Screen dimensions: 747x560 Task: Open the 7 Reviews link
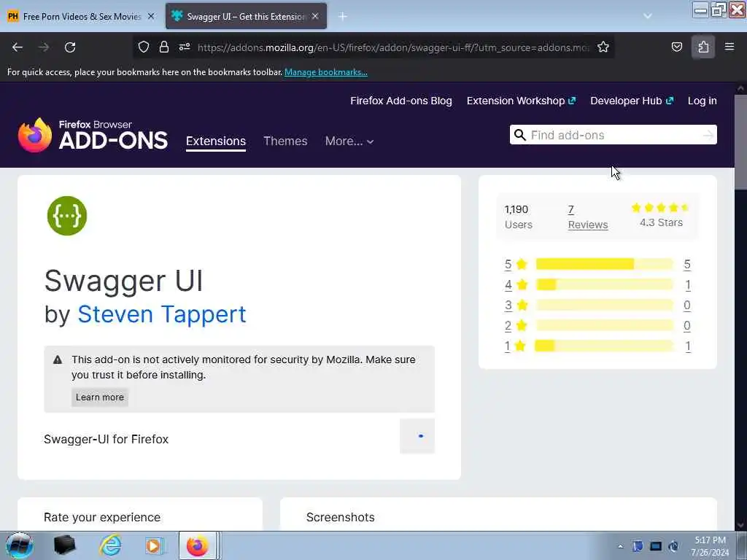588,217
